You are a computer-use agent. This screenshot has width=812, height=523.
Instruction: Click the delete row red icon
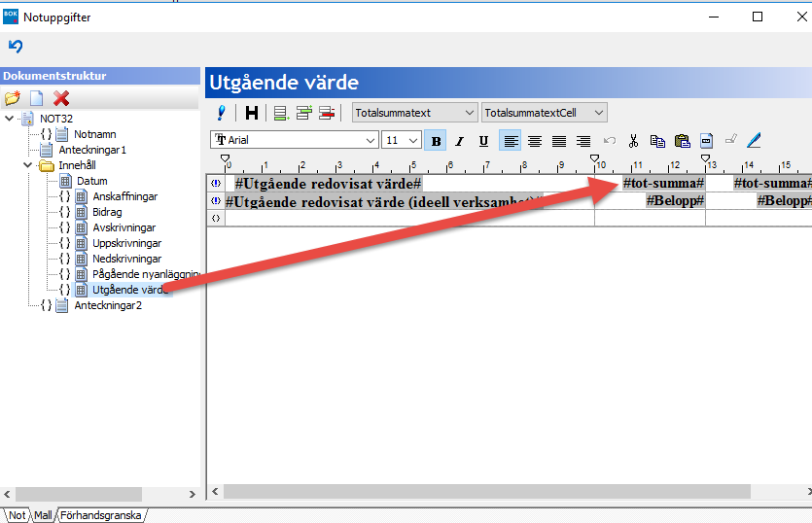pos(327,113)
